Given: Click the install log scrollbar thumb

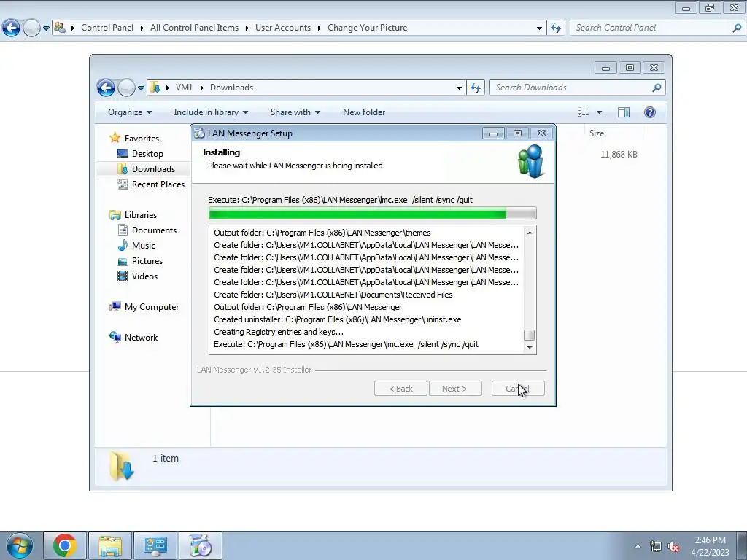Looking at the screenshot, I should 530,335.
